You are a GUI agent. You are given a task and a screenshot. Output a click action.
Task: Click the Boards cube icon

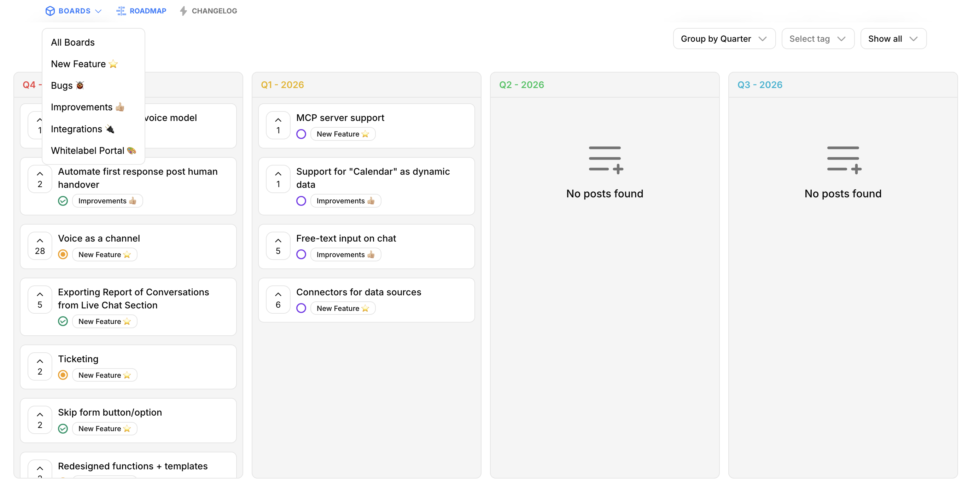pyautogui.click(x=50, y=11)
